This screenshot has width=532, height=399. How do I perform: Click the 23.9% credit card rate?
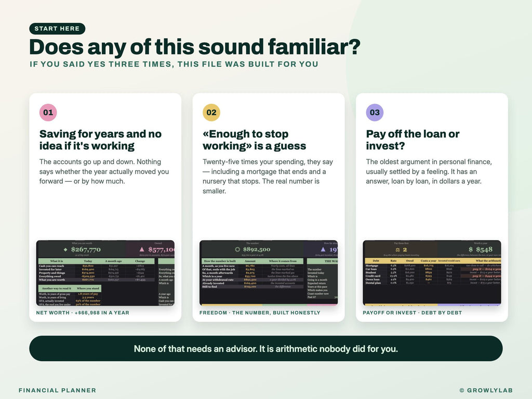pyautogui.click(x=394, y=276)
